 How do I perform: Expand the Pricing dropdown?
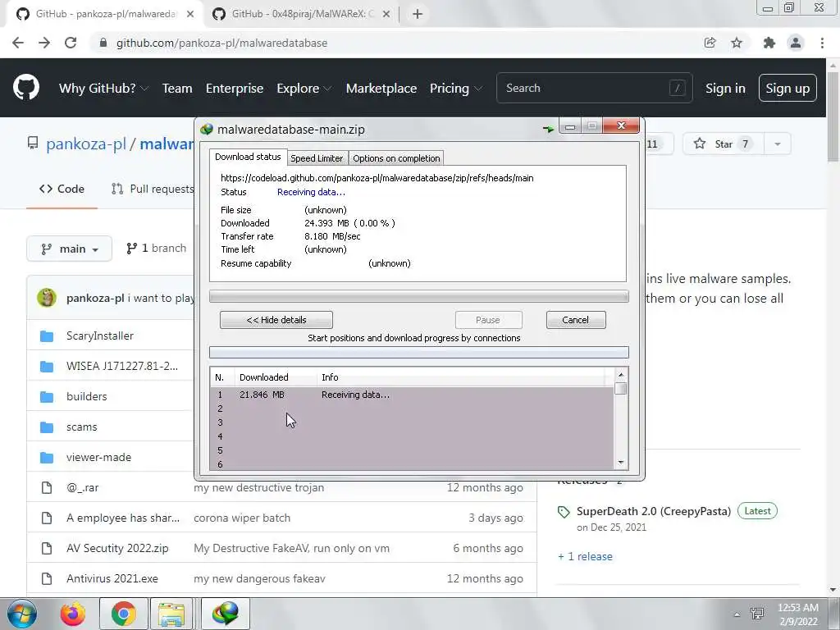[x=455, y=88]
